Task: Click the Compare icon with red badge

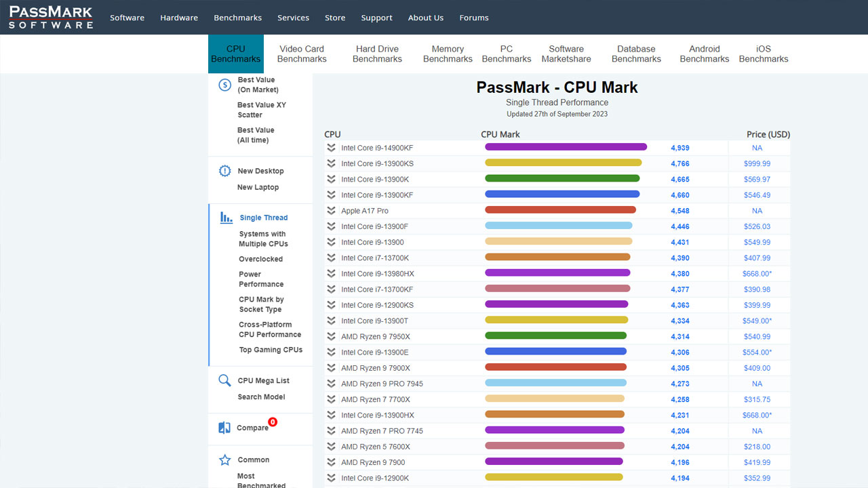Action: (x=225, y=428)
